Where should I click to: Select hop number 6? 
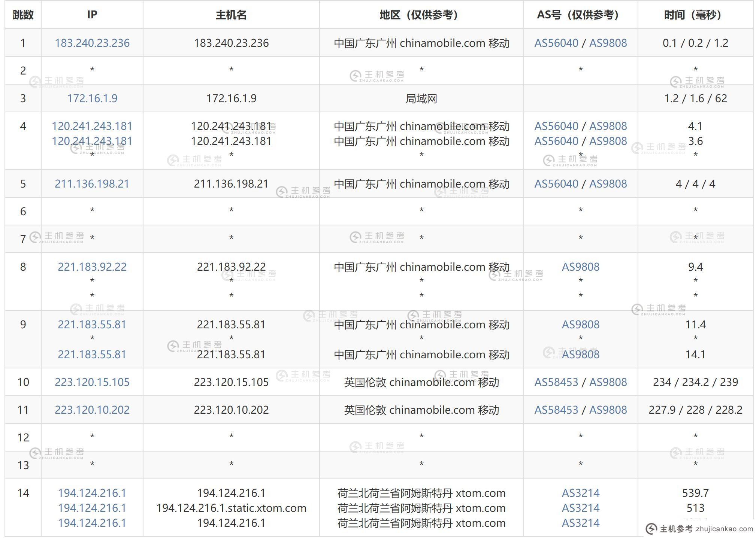pos(23,212)
